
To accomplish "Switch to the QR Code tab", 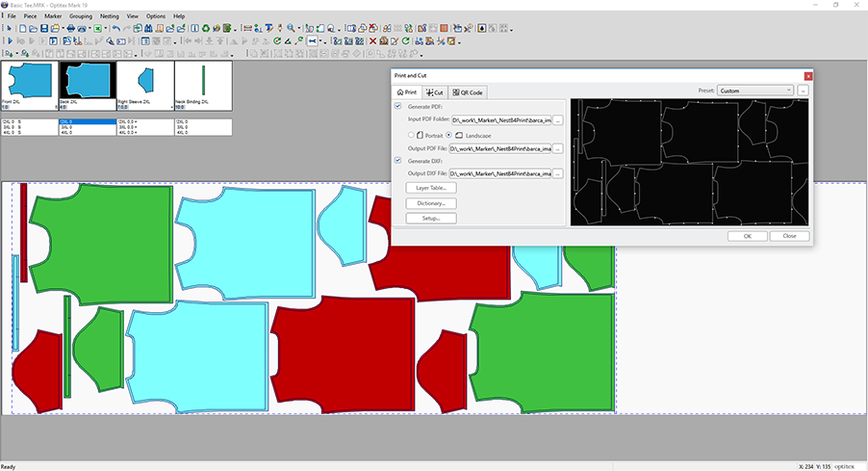I will click(468, 92).
